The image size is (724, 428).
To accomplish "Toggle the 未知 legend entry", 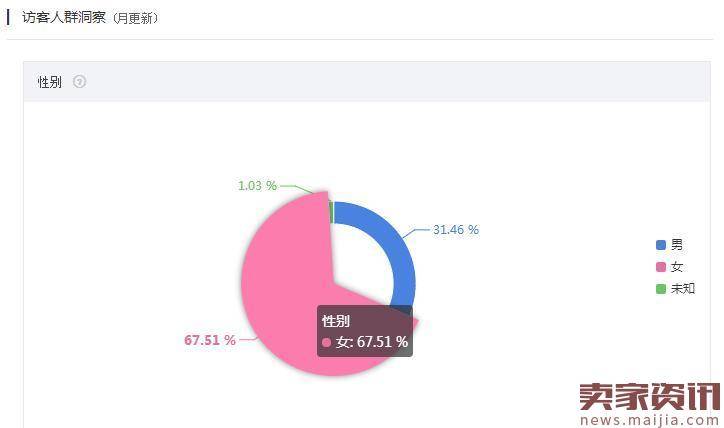I will [675, 289].
